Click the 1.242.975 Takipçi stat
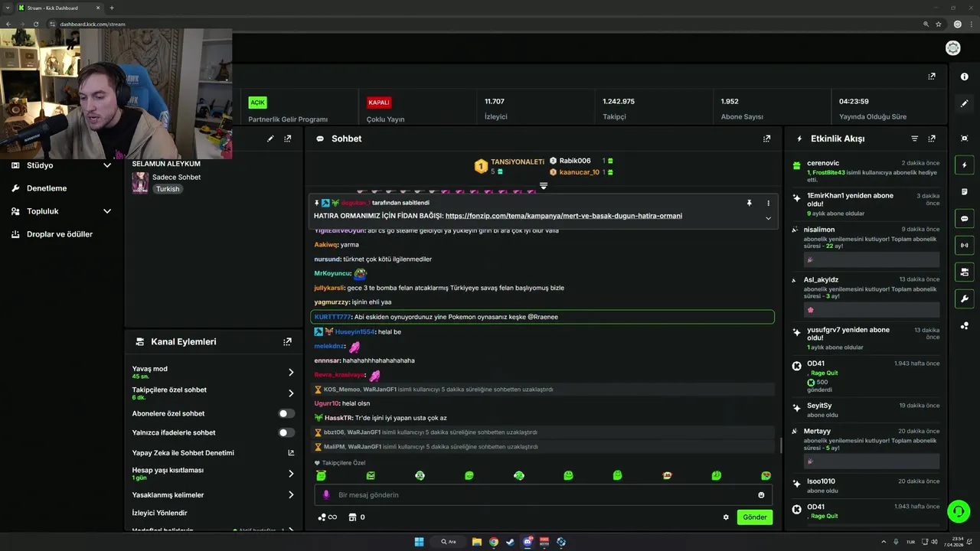The height and width of the screenshot is (551, 980). pyautogui.click(x=619, y=109)
